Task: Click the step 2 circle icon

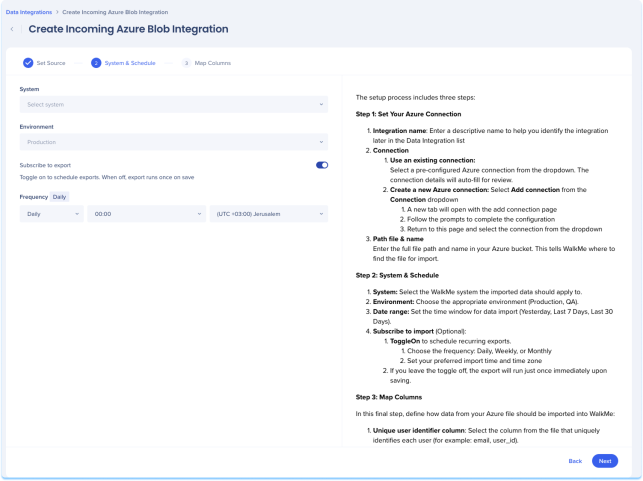Action: [96, 63]
